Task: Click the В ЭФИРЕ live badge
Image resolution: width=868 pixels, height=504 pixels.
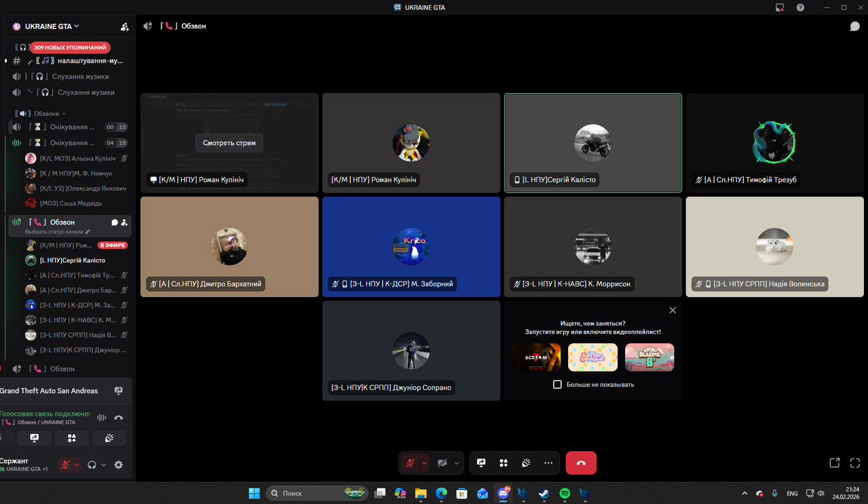Action: click(113, 246)
